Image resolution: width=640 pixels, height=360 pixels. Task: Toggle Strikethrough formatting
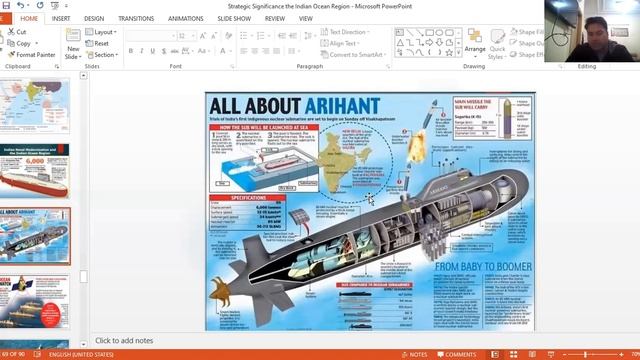coord(174,51)
